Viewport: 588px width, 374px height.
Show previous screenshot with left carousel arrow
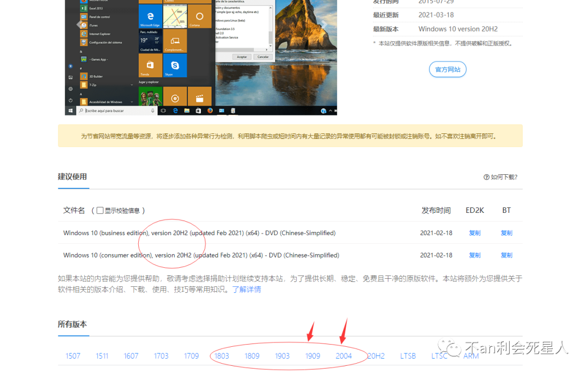click(x=79, y=24)
